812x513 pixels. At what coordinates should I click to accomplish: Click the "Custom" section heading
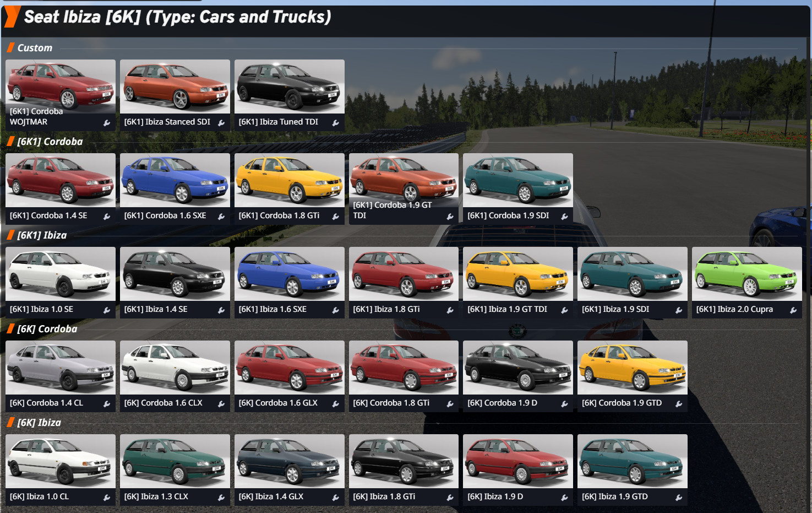tap(35, 48)
